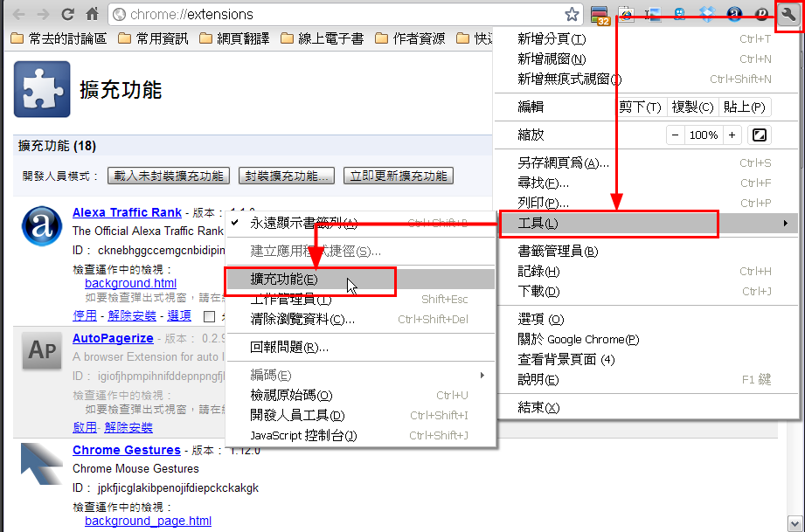
Task: Open 選項 from the wrench menu
Action: tap(648, 319)
